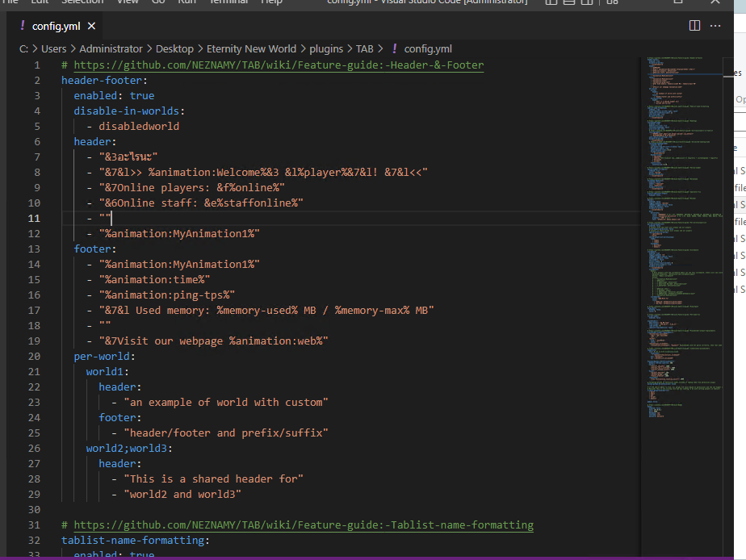746x560 pixels.
Task: Expand the Desktop breadcrumb segment
Action: 174,49
